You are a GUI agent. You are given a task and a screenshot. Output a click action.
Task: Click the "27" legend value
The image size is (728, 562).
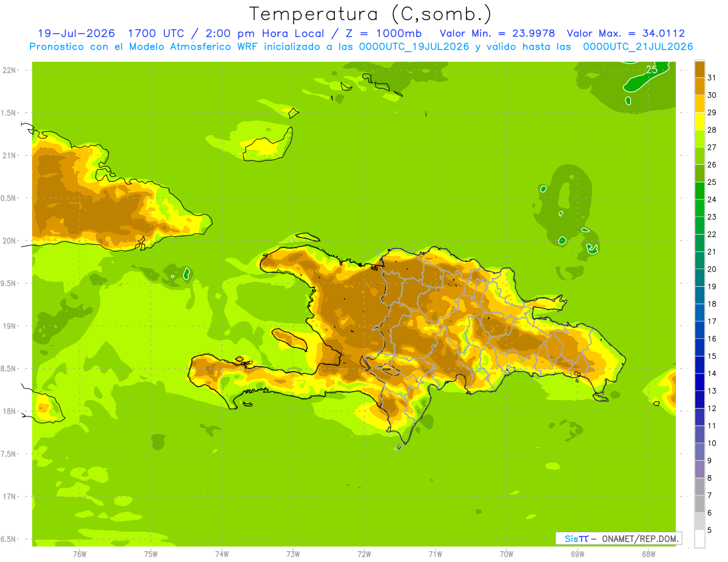tap(712, 147)
